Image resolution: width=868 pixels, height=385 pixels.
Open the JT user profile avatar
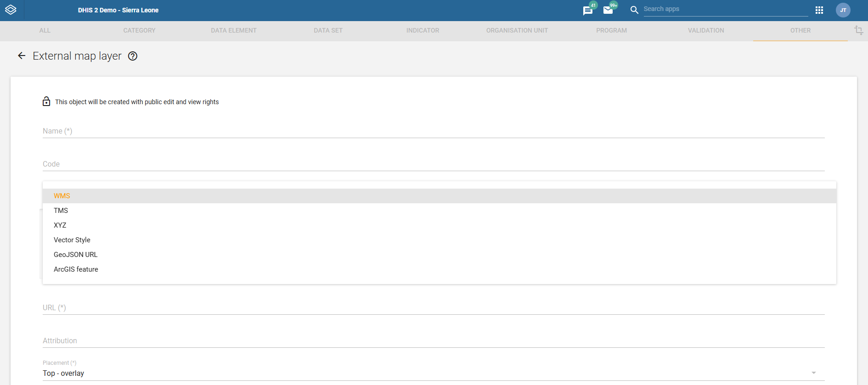(843, 10)
